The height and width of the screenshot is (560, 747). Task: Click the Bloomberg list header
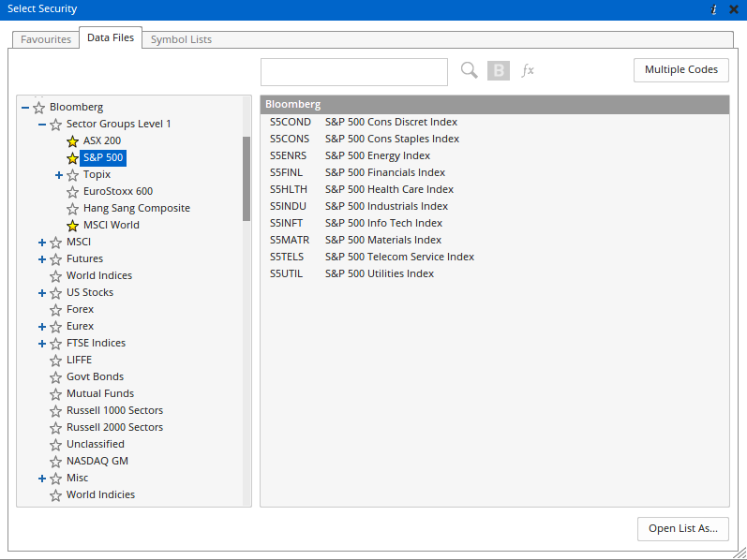coord(495,104)
